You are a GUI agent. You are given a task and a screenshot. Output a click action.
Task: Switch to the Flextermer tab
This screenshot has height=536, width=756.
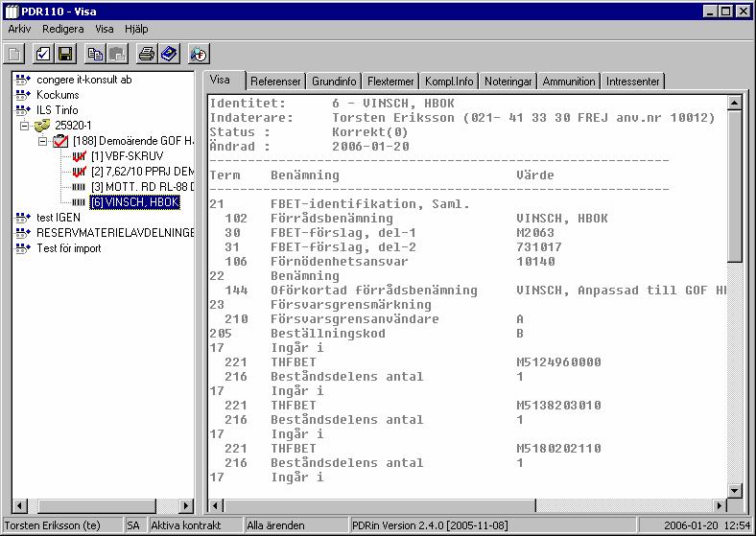click(390, 82)
